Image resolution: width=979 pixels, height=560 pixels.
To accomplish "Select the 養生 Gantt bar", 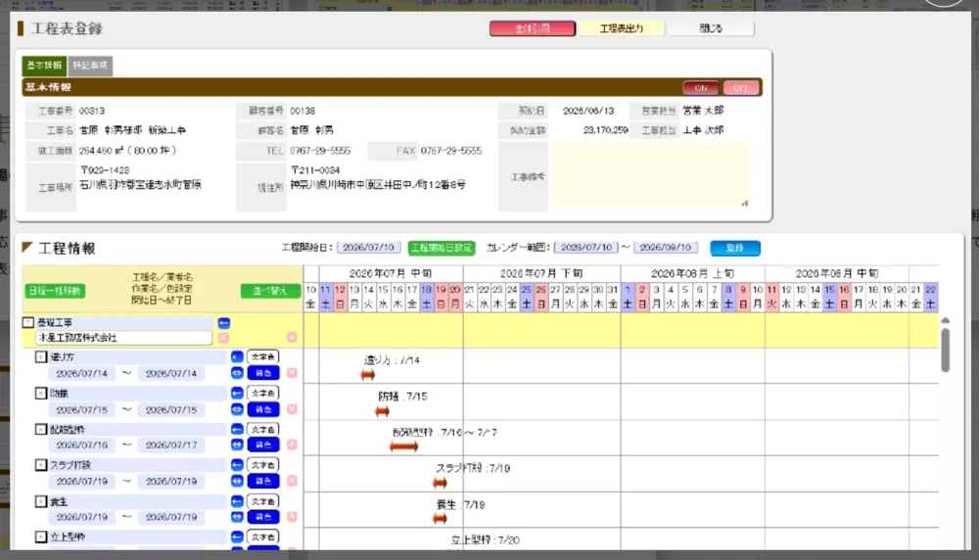I will point(440,519).
